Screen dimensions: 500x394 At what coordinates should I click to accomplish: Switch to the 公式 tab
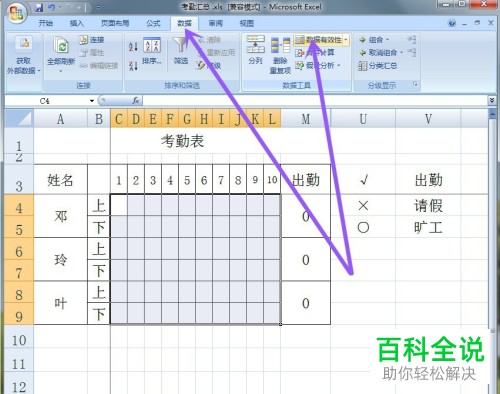[x=153, y=23]
